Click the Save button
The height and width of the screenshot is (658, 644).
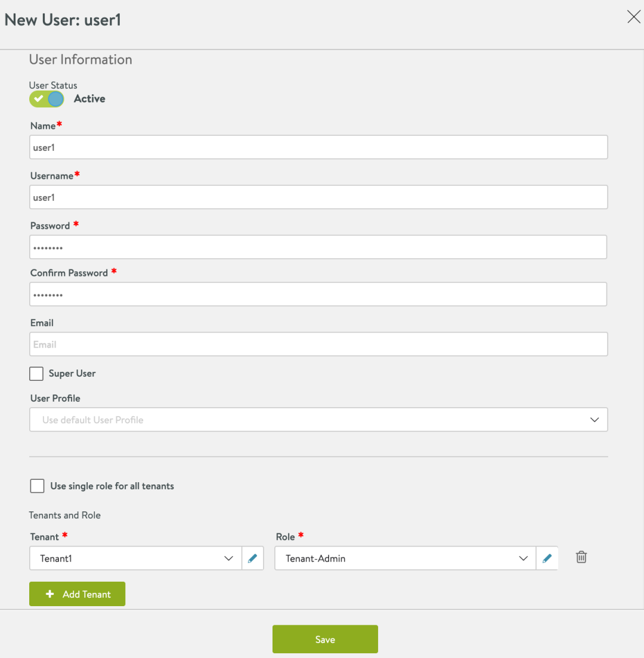(325, 639)
